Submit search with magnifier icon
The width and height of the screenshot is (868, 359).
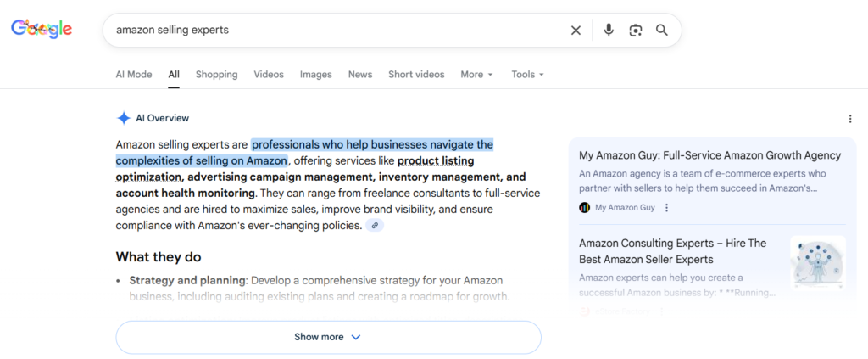pos(661,30)
